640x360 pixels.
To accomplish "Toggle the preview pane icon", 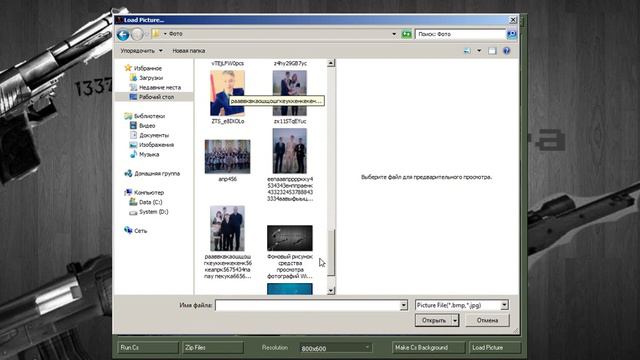I will tap(492, 51).
